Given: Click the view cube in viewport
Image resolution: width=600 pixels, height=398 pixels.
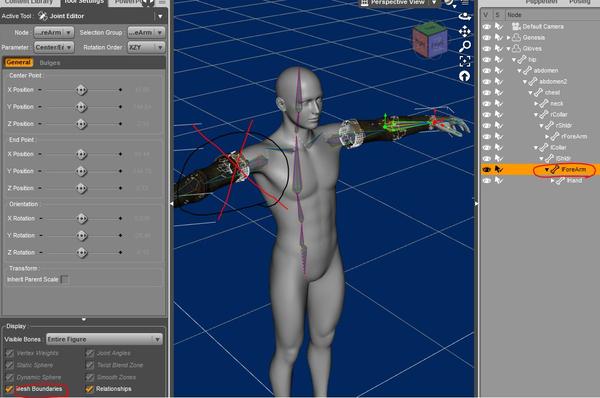Looking at the screenshot, I should [429, 40].
